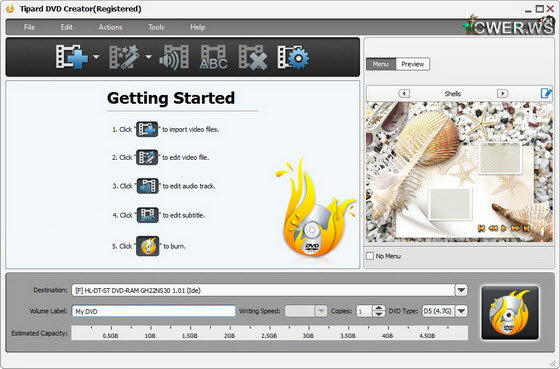Click skip-to-last button in menu preview
The height and width of the screenshot is (369, 560).
point(526,228)
